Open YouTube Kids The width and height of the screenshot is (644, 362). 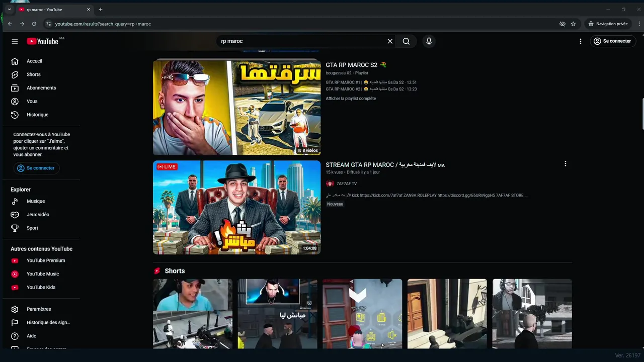[x=40, y=287]
